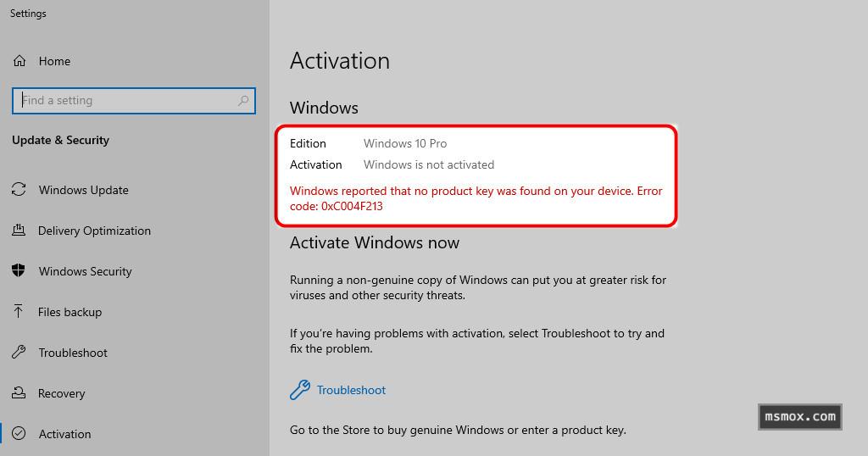Click the Windows Security shield icon
The height and width of the screenshot is (456, 868).
pyautogui.click(x=19, y=271)
